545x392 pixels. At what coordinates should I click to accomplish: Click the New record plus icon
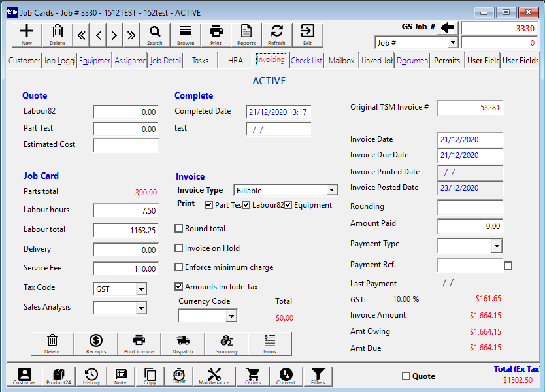[27, 33]
